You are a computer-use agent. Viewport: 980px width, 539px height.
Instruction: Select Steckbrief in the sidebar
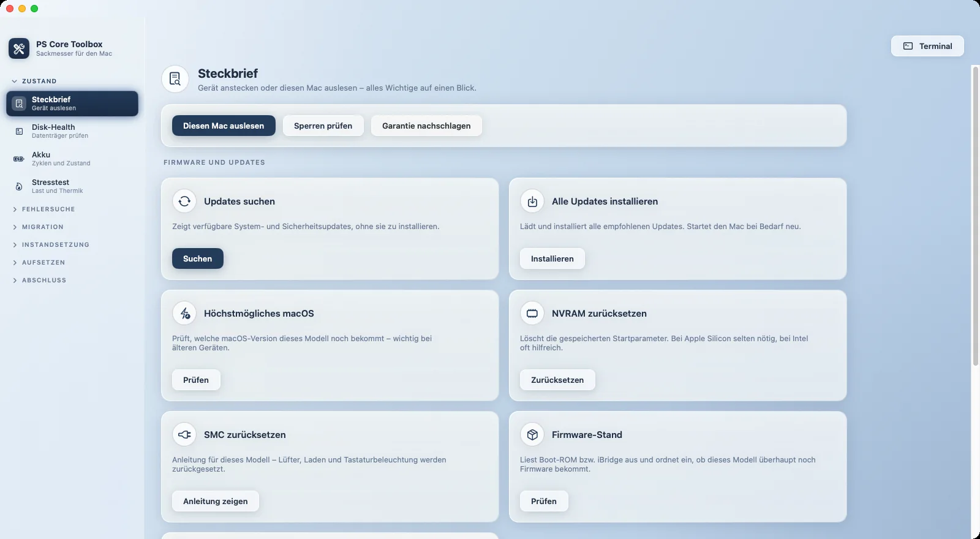[x=72, y=104]
